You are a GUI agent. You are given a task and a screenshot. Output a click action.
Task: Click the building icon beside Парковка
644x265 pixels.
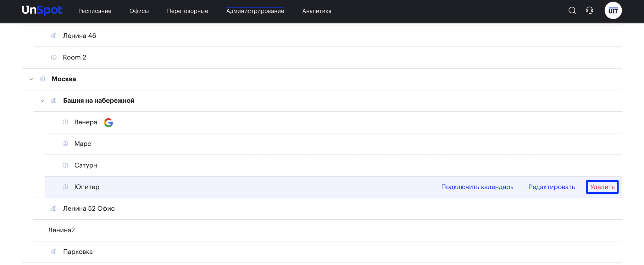54,252
